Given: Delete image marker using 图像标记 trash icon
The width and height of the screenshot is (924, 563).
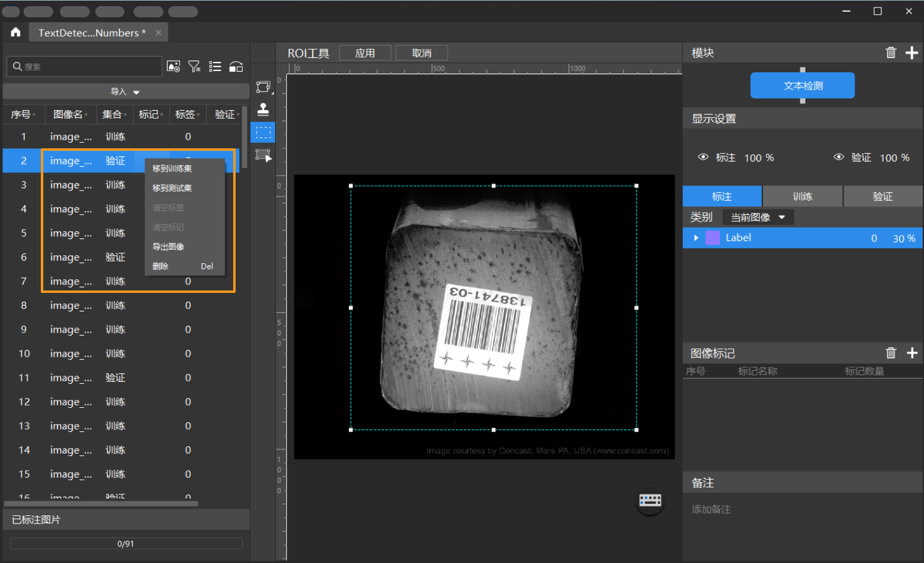Looking at the screenshot, I should click(891, 353).
